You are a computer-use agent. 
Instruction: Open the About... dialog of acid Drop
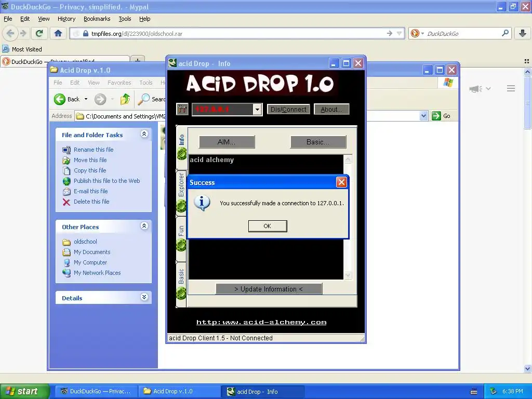click(x=331, y=109)
